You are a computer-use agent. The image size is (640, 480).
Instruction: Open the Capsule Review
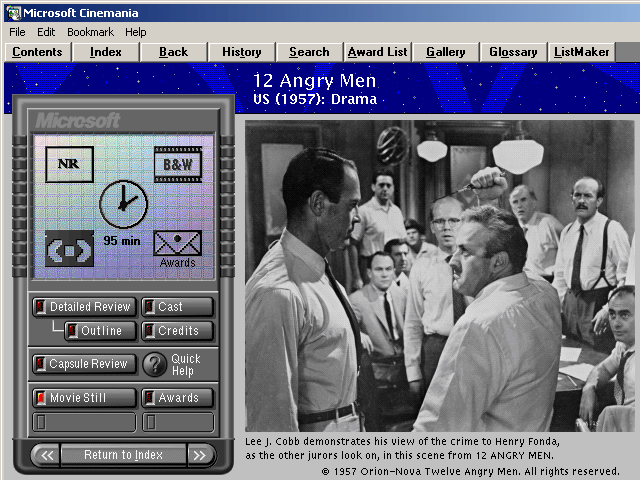pos(84,364)
